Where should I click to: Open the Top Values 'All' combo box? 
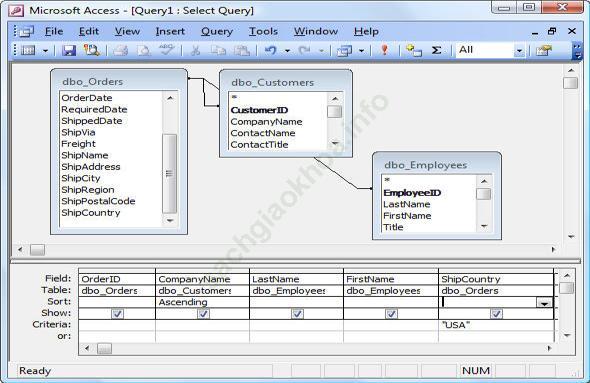(490, 50)
